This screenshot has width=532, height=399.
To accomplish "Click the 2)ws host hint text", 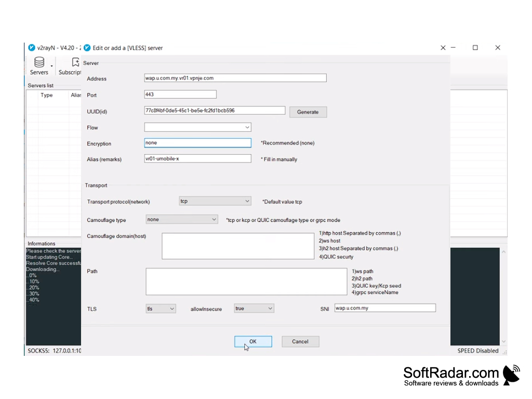I will click(329, 241).
